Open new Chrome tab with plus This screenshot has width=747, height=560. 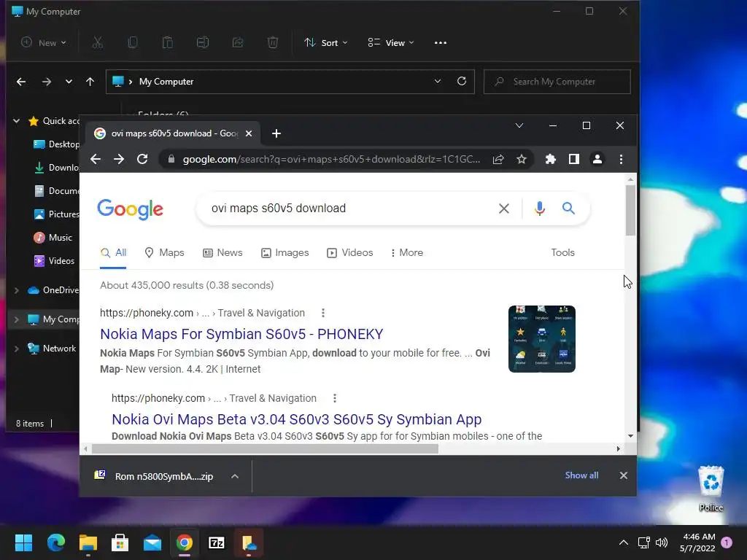[276, 133]
